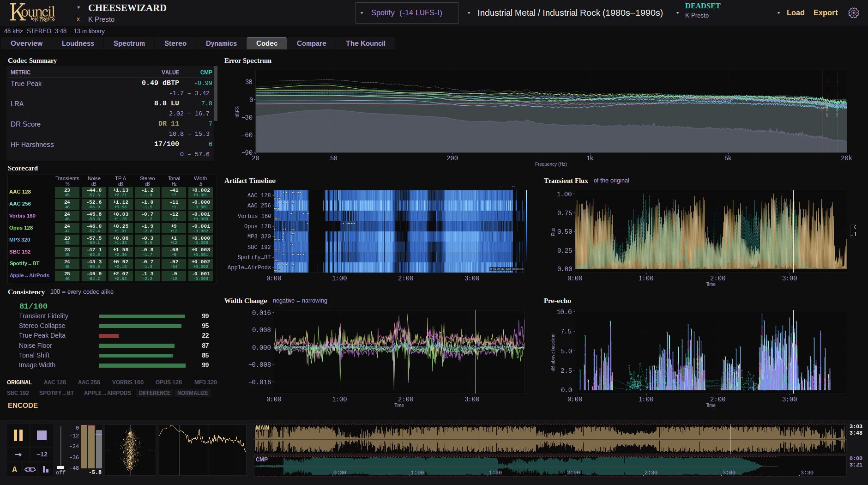Click the Export button
Image resolution: width=868 pixels, height=485 pixels.
click(x=826, y=13)
